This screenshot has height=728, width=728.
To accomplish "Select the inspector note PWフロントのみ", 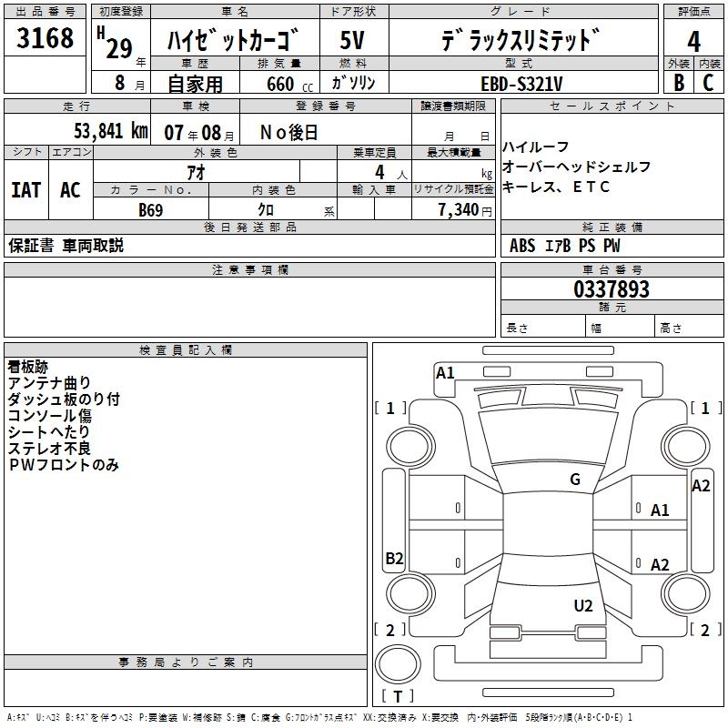I will point(64,465).
